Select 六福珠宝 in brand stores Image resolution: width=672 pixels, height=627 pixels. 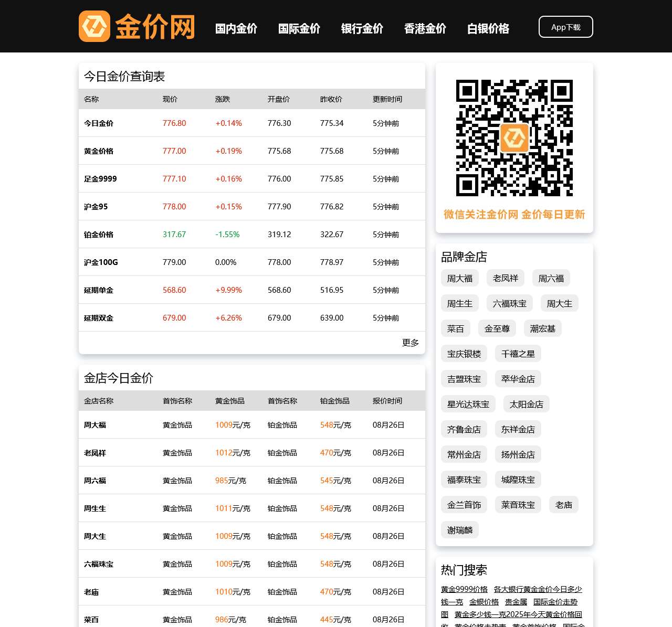tap(510, 304)
